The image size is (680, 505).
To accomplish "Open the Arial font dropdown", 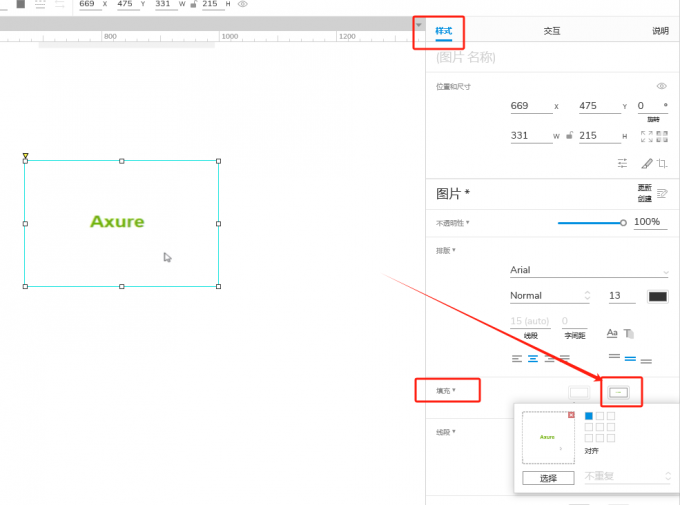I will 589,270.
